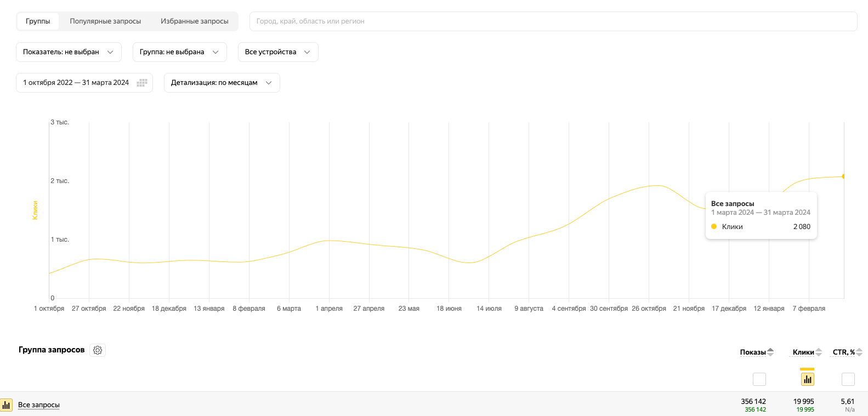Screen dimensions: 868x416
Task: Open the calendar grid icon in date range
Action: tap(142, 83)
